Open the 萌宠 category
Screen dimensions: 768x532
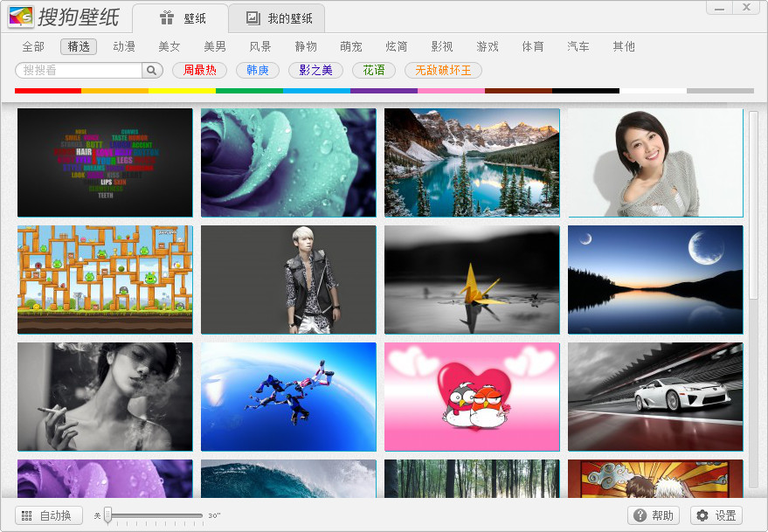pyautogui.click(x=351, y=46)
